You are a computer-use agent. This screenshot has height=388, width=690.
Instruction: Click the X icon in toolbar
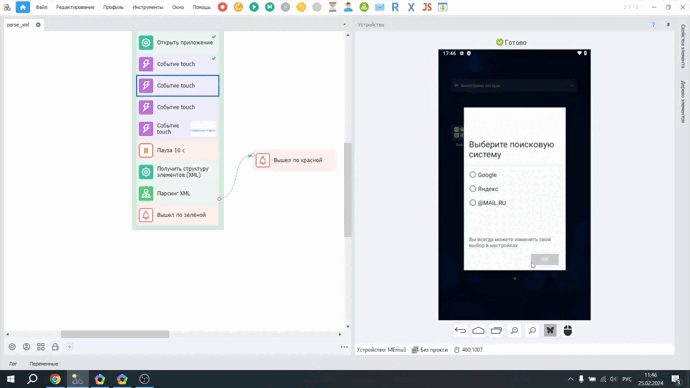point(411,7)
